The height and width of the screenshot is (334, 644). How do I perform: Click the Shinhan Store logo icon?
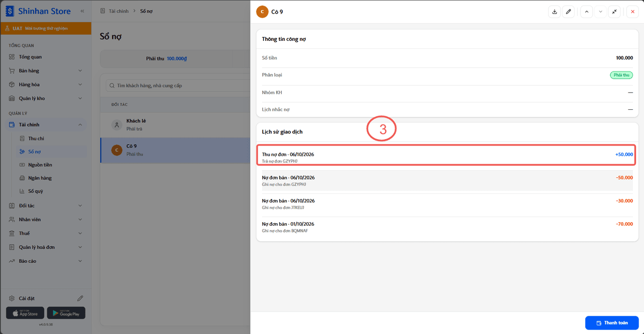10,11
